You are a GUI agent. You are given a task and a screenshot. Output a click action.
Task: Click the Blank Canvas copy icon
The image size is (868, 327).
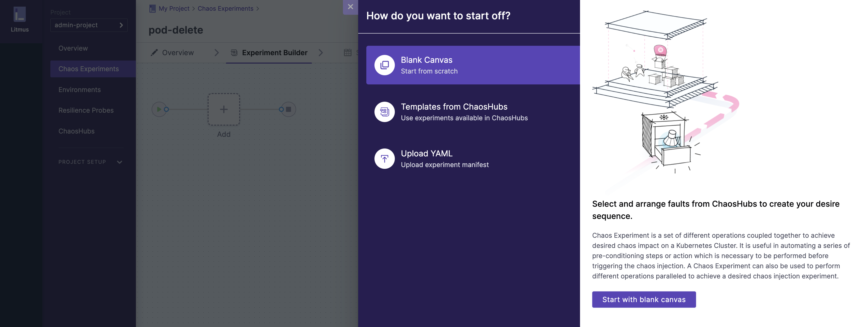[x=384, y=65]
